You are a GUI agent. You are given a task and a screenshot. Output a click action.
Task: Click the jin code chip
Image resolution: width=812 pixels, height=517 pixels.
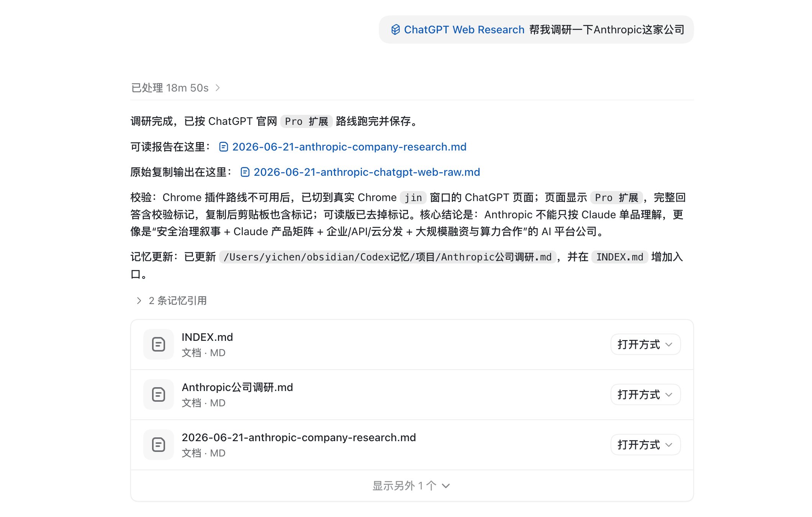(x=413, y=198)
